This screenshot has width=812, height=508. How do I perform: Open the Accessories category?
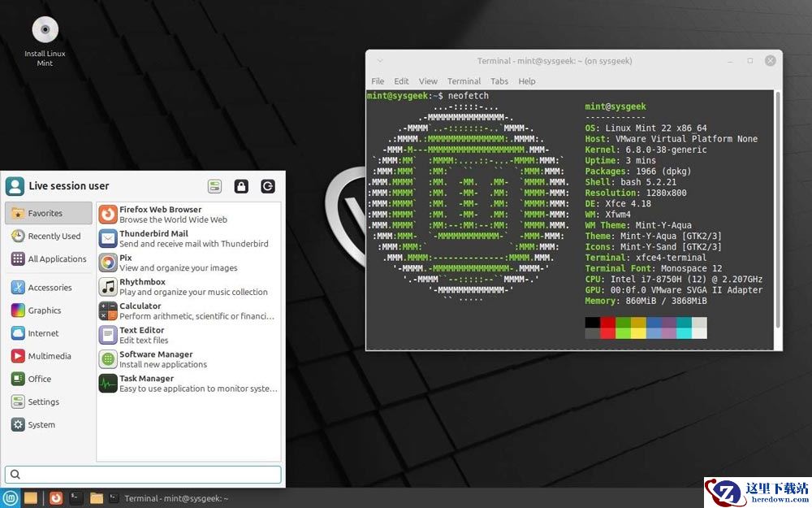pos(49,287)
